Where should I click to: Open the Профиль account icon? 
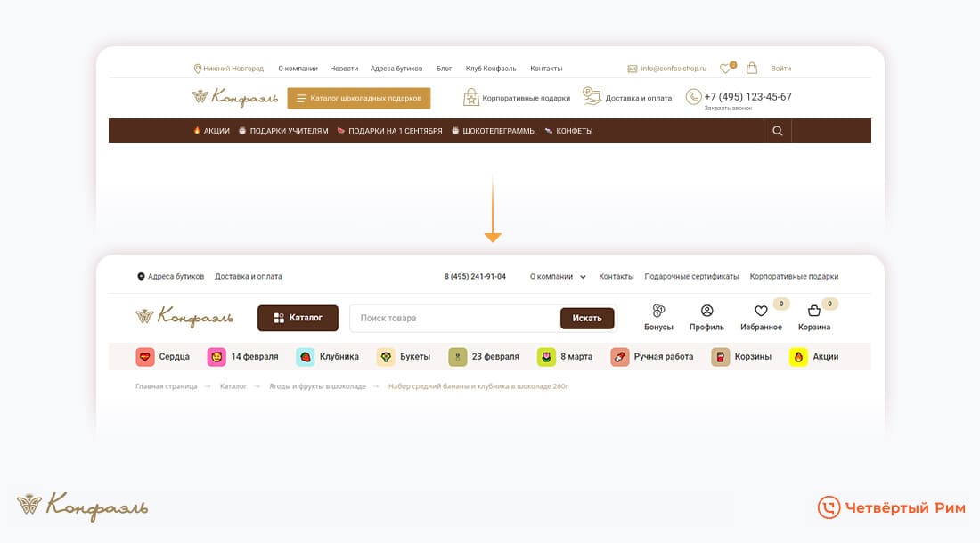pyautogui.click(x=706, y=312)
